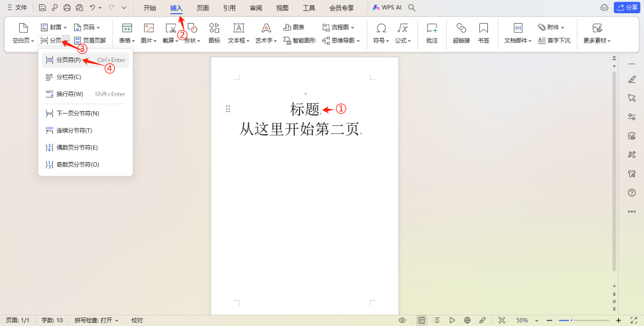The width and height of the screenshot is (644, 326).
Task: Choose 偶数页分节符(E) even page break
Action: [x=85, y=147]
